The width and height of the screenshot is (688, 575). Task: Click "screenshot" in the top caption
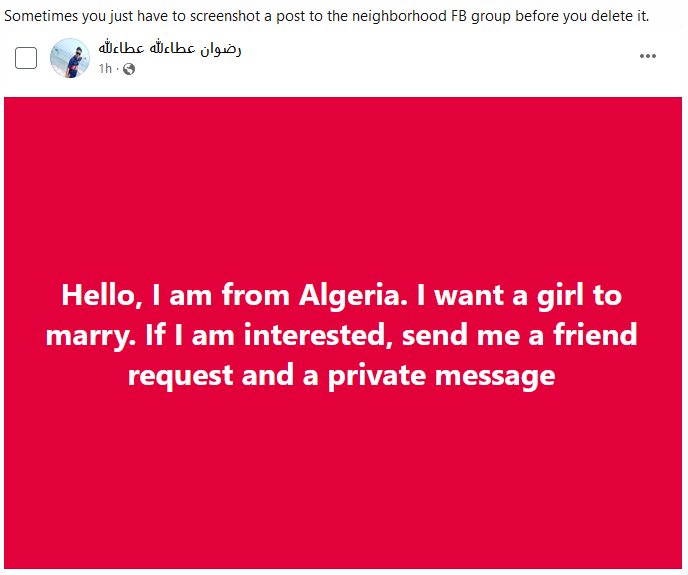[225, 16]
